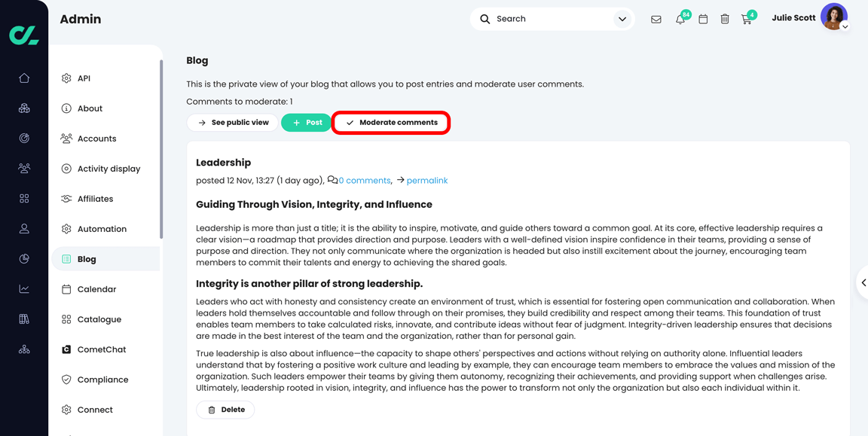Open the permalink link for Leadership post
The height and width of the screenshot is (436, 868).
click(427, 180)
